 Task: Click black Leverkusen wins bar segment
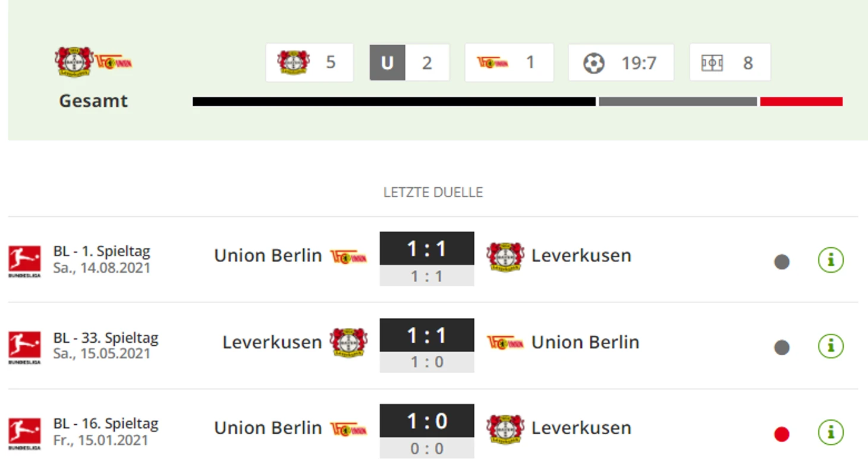pyautogui.click(x=394, y=102)
